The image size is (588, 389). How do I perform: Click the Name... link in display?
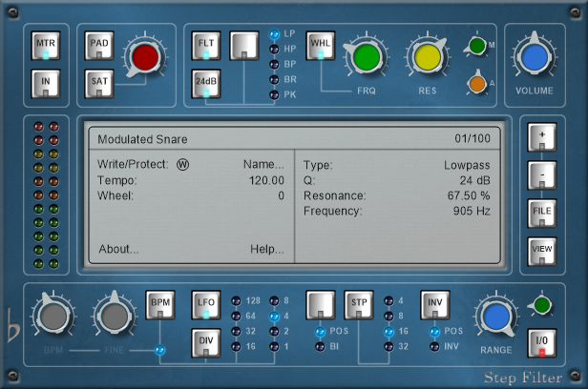(263, 164)
